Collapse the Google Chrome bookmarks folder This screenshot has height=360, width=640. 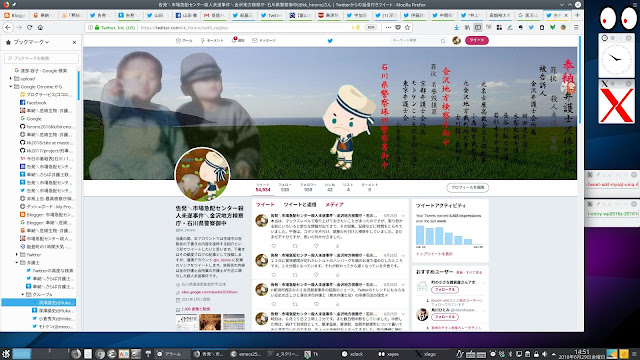coord(11,87)
